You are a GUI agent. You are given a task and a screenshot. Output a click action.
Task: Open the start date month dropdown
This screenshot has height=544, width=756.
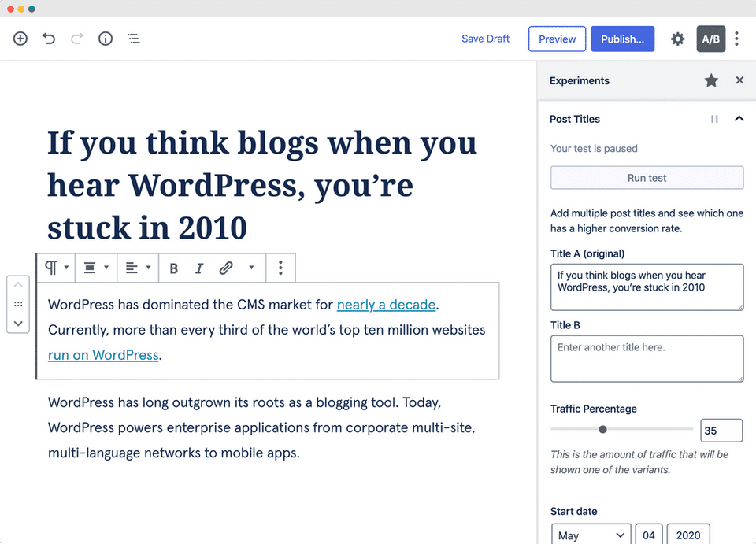[591, 535]
